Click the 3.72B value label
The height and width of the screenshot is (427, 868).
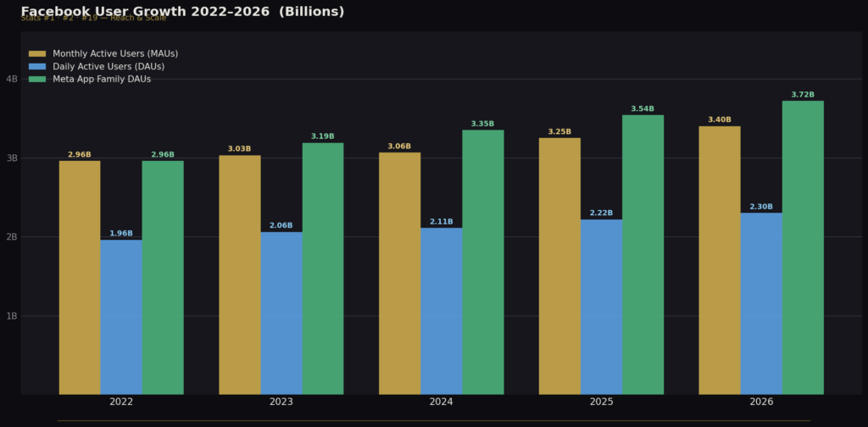pos(803,95)
